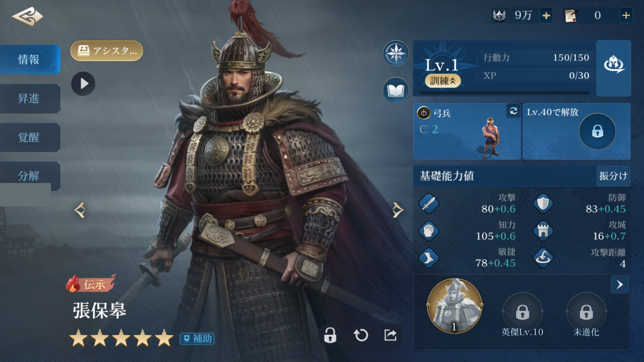Tap the XP progress bar
644x362 pixels.
[x=505, y=93]
